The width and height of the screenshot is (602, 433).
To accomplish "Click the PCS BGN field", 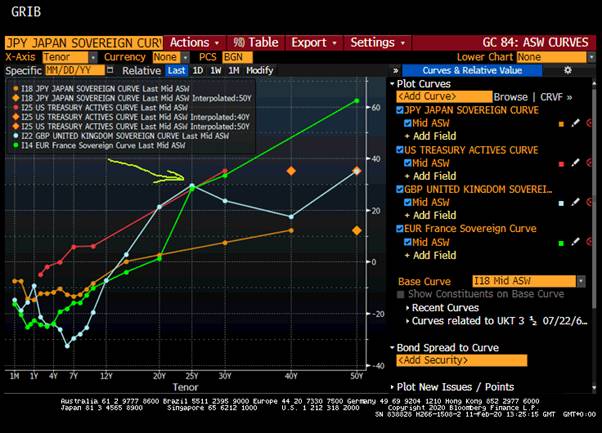I will [x=238, y=57].
